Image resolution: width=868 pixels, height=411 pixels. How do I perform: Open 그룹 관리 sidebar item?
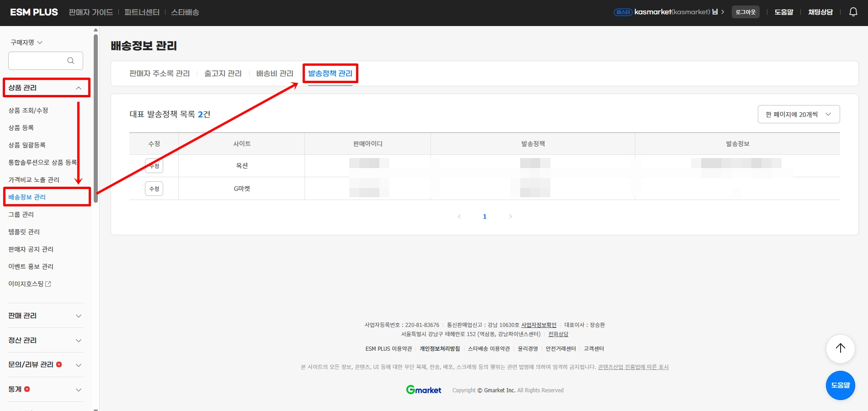(x=21, y=215)
